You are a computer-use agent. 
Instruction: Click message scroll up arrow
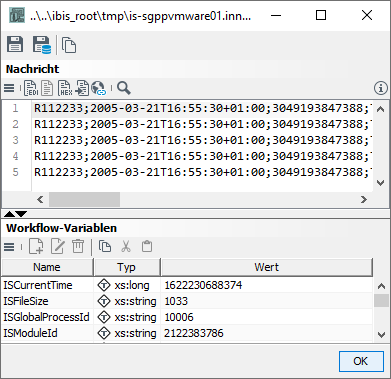tap(381, 109)
